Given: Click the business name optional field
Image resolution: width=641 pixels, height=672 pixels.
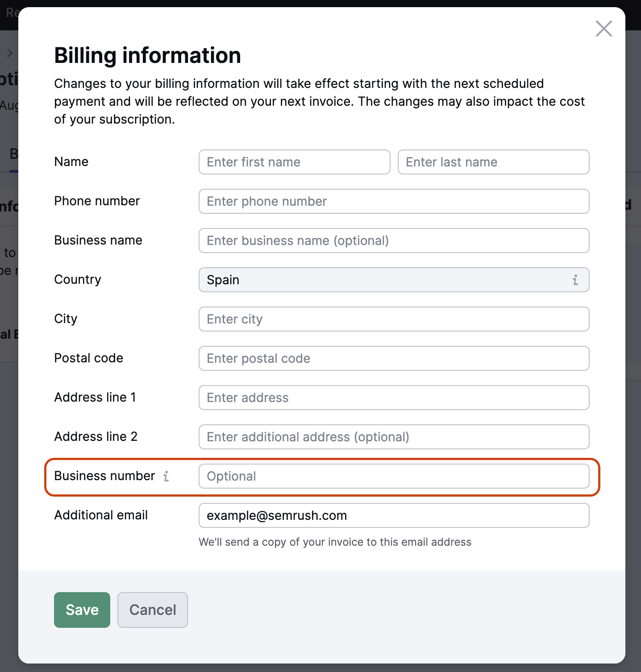Looking at the screenshot, I should click(394, 241).
